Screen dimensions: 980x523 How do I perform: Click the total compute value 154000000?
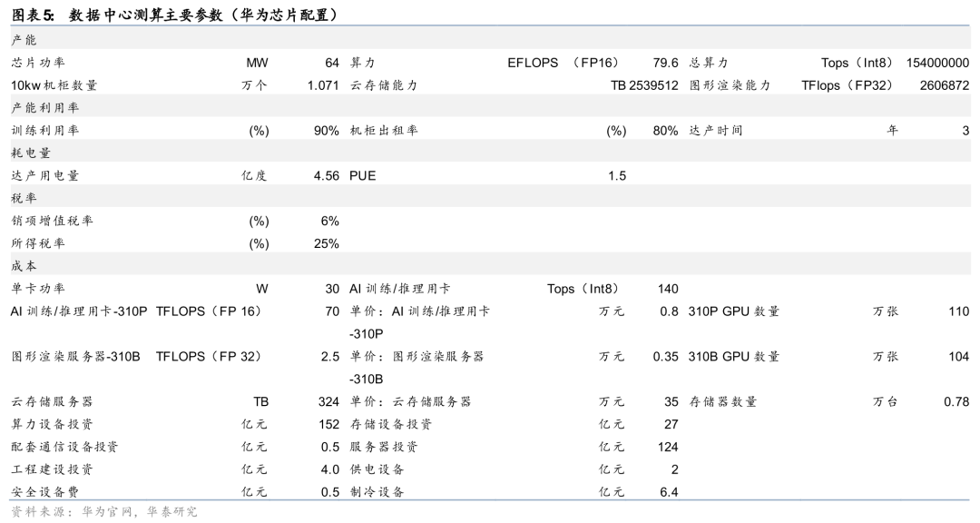(x=937, y=63)
